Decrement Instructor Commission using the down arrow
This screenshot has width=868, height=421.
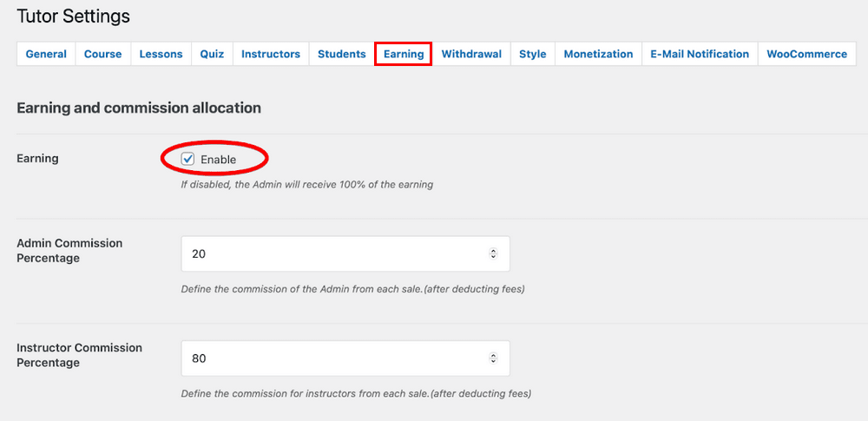click(x=493, y=361)
